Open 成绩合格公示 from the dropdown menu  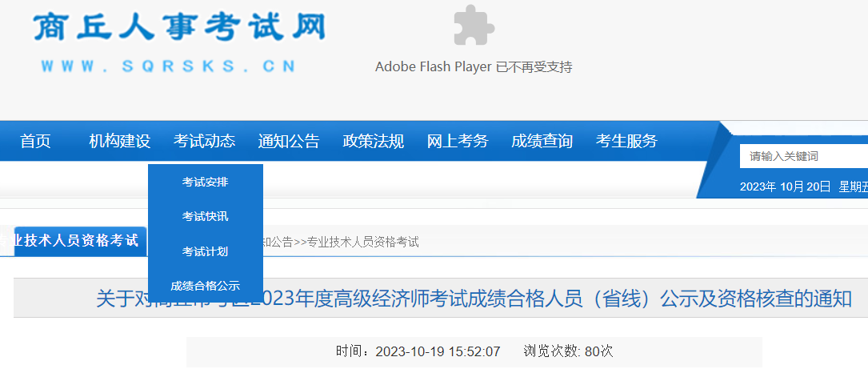[206, 286]
